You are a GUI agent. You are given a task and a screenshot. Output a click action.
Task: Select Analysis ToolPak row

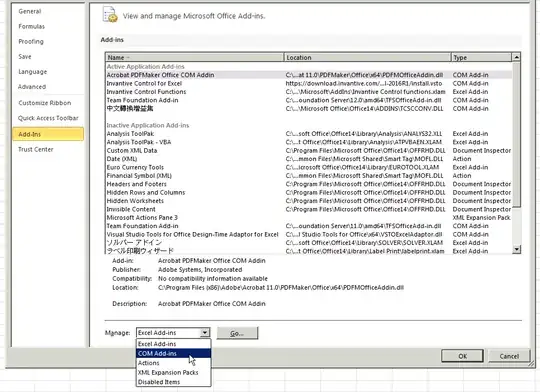click(309, 134)
